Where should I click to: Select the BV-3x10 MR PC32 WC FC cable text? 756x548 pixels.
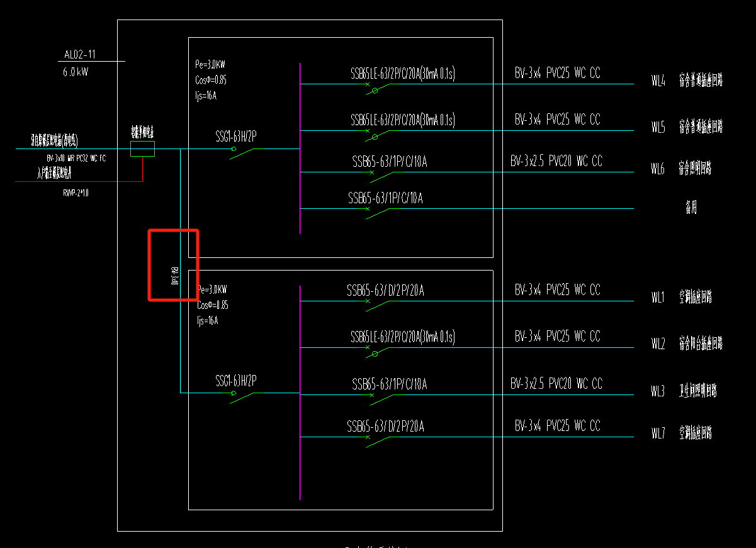coord(76,159)
